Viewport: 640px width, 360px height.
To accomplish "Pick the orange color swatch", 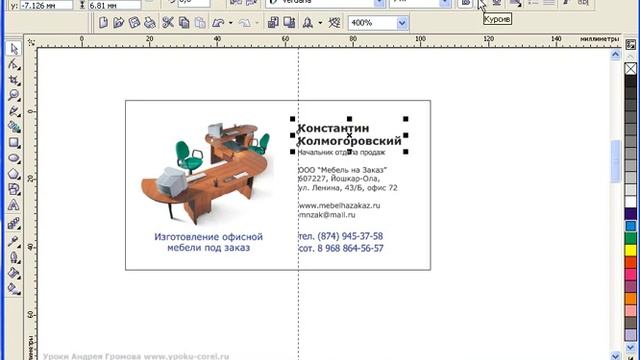I will pos(631,298).
